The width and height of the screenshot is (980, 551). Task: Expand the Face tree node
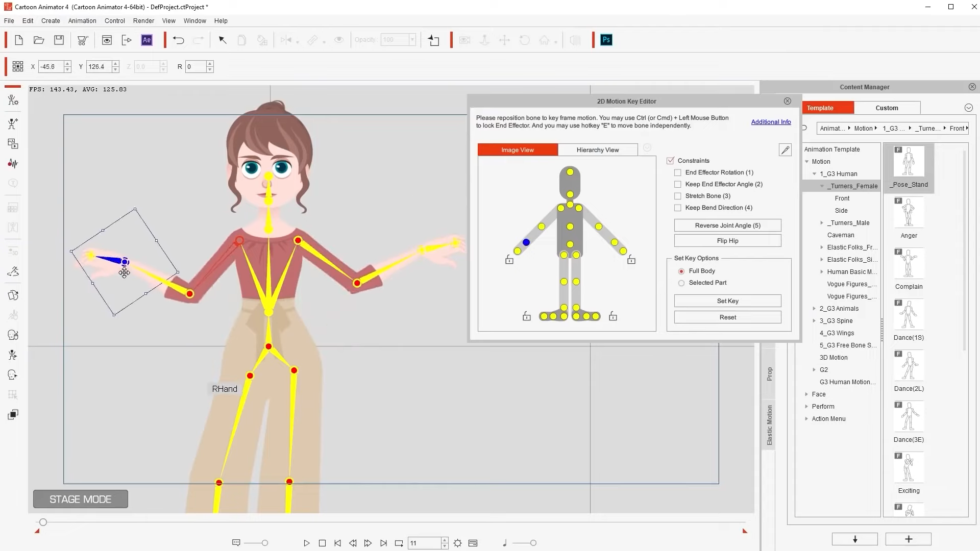(x=806, y=394)
